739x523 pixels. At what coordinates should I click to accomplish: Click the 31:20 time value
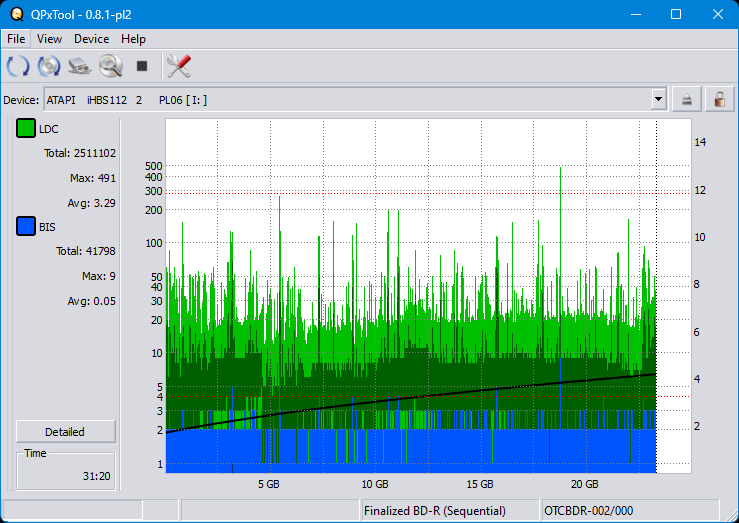pos(97,476)
